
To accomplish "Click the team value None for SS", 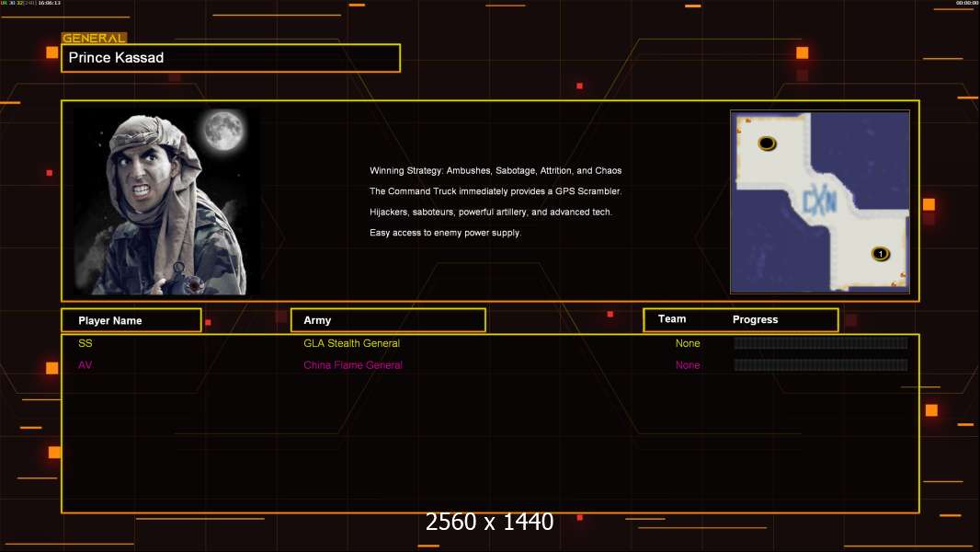I will pos(688,343).
